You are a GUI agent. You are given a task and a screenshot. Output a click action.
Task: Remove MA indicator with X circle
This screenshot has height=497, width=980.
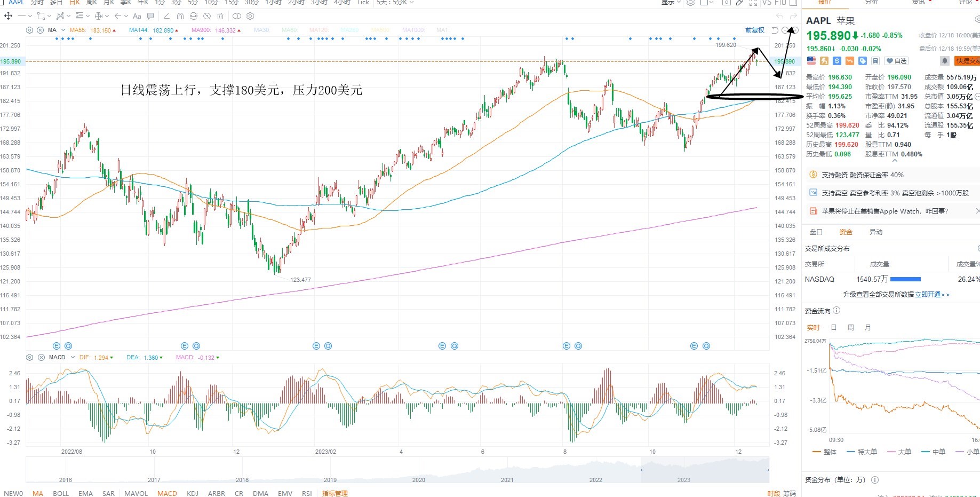(x=40, y=30)
